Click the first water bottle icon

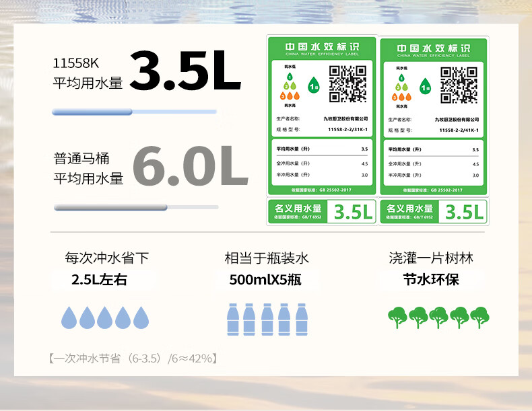click(233, 319)
